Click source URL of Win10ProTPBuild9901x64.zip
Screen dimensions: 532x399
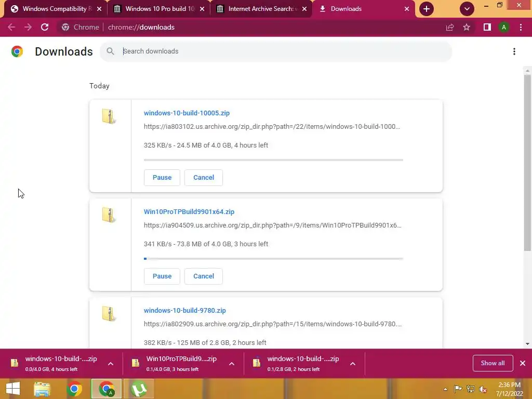272,225
